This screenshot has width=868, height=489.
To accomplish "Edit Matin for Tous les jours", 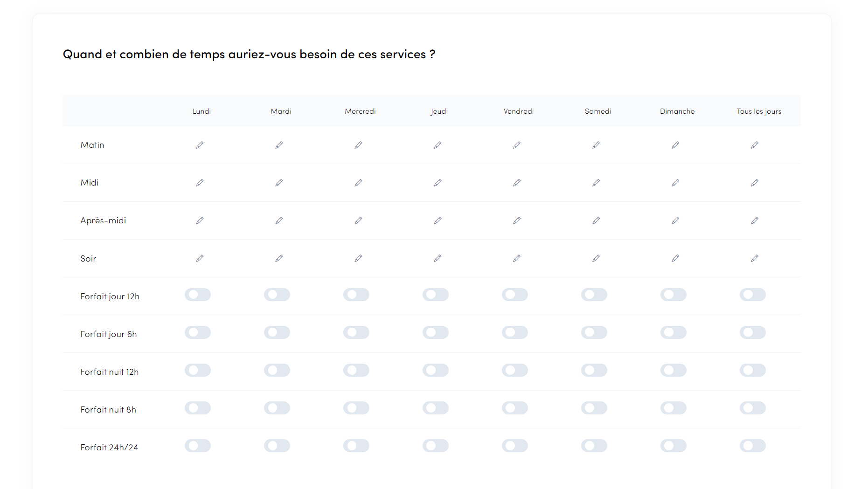I will click(x=755, y=145).
